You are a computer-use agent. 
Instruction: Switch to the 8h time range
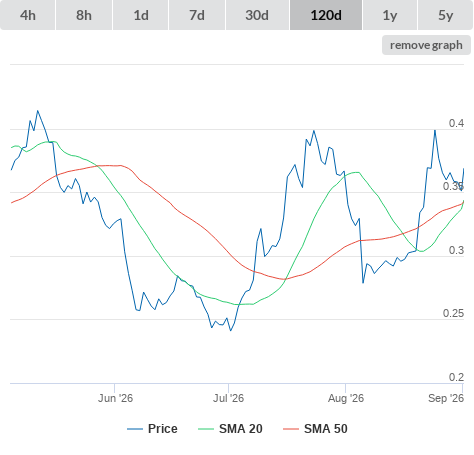click(84, 15)
